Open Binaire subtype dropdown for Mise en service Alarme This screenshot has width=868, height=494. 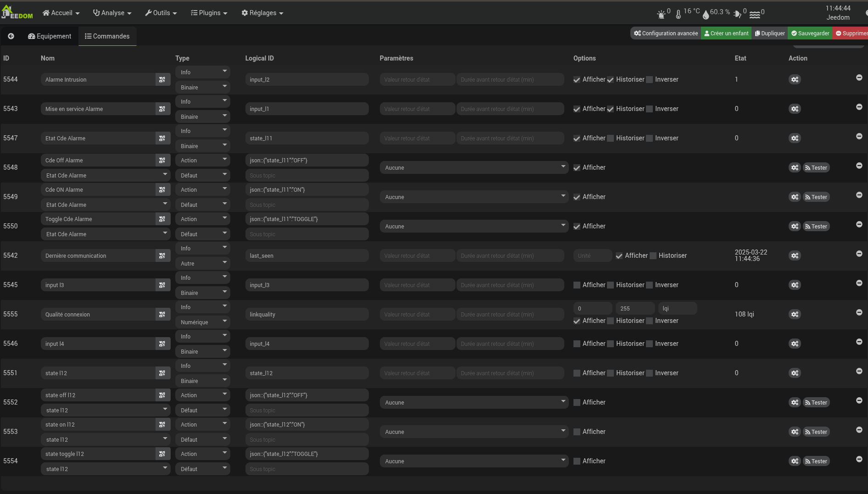[202, 117]
